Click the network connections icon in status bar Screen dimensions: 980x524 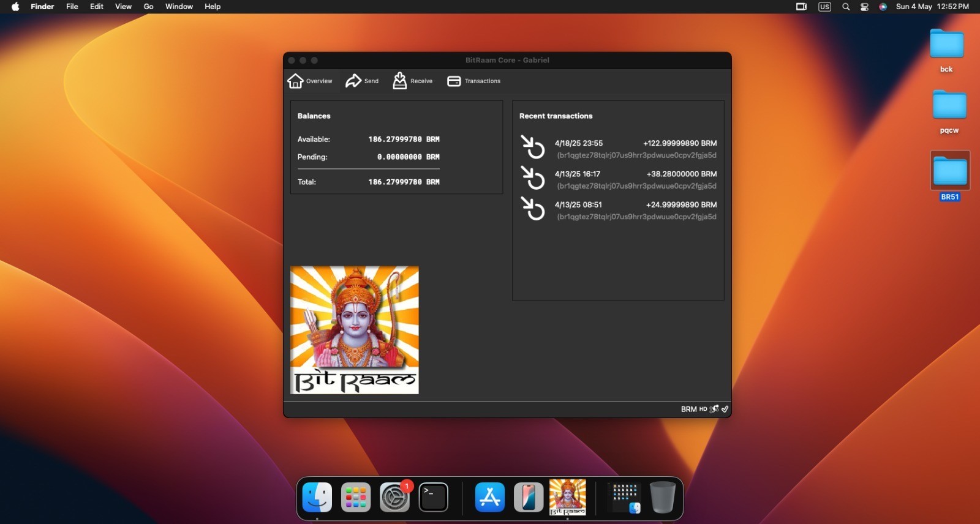tap(714, 409)
